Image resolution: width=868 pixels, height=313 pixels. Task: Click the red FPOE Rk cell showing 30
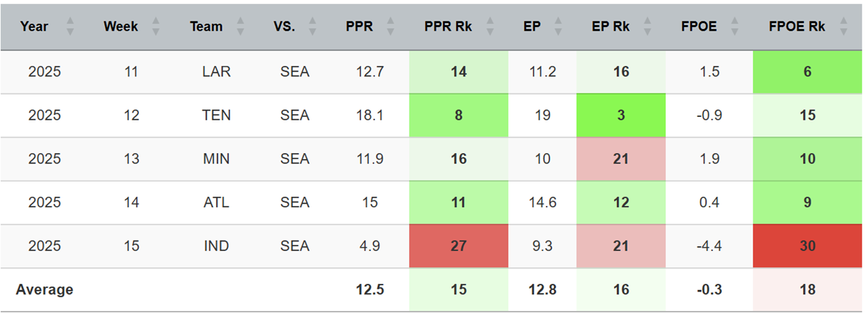807,246
